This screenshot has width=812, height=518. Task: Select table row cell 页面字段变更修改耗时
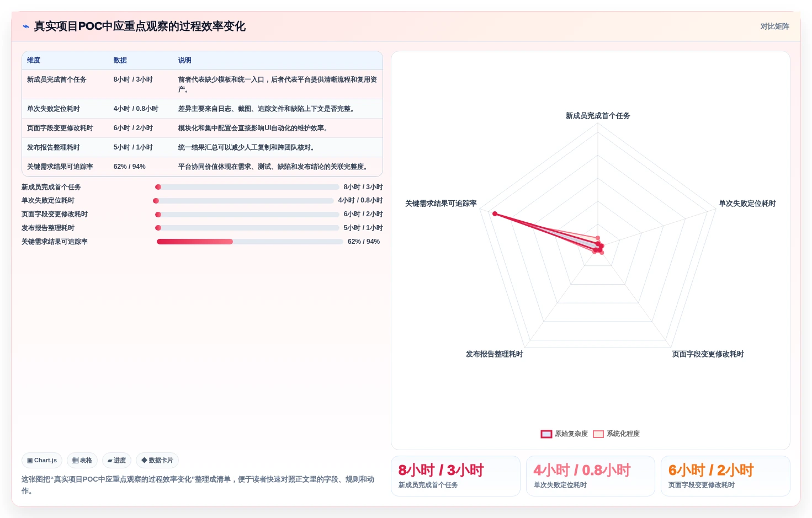(60, 128)
